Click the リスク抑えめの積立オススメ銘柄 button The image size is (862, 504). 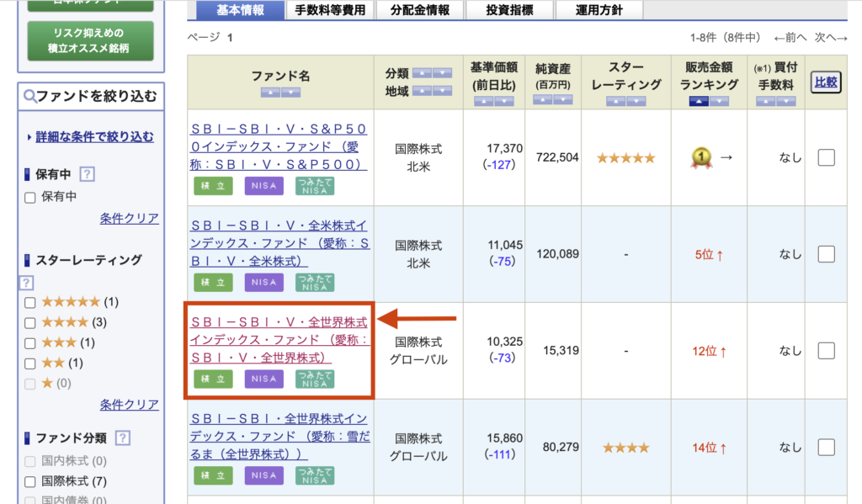91,40
